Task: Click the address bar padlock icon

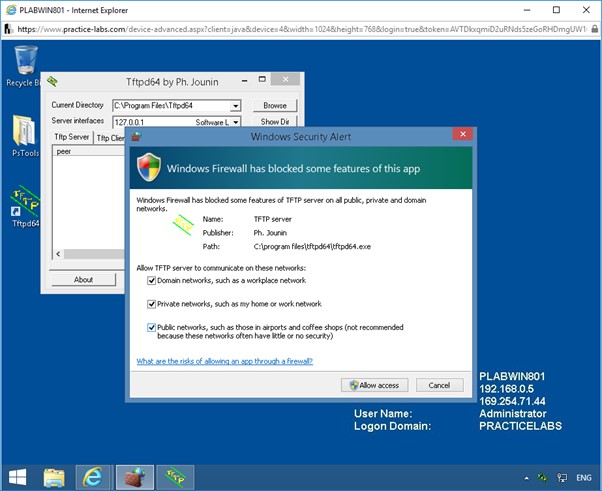Action: (x=594, y=29)
